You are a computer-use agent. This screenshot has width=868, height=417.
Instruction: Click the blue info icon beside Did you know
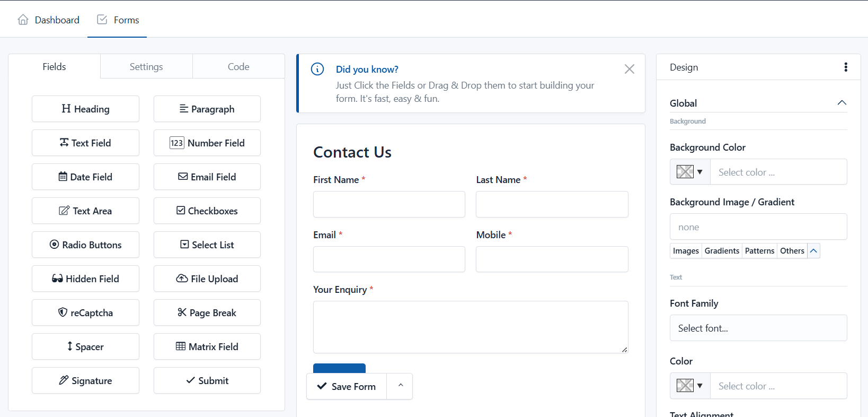pos(317,69)
